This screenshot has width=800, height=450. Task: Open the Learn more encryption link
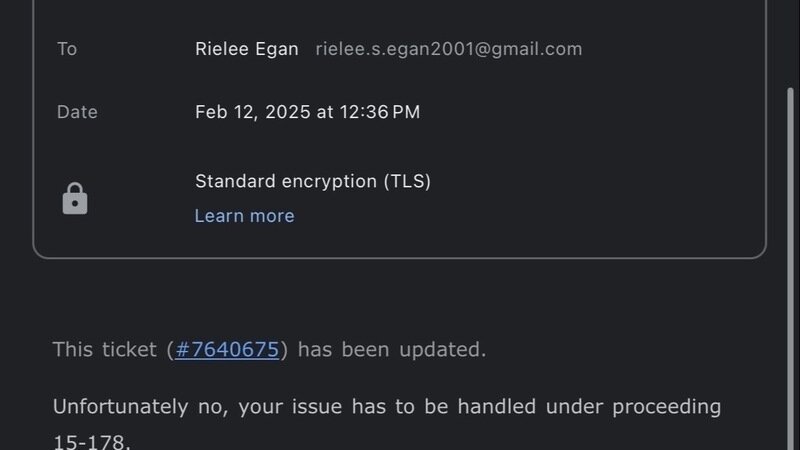pyautogui.click(x=244, y=216)
